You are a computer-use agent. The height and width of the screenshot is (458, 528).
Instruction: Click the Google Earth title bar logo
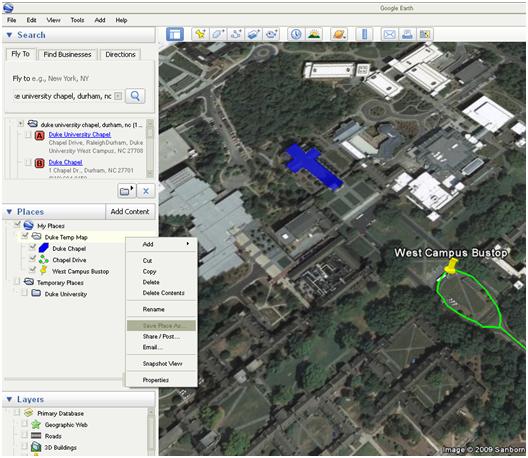[x=8, y=8]
